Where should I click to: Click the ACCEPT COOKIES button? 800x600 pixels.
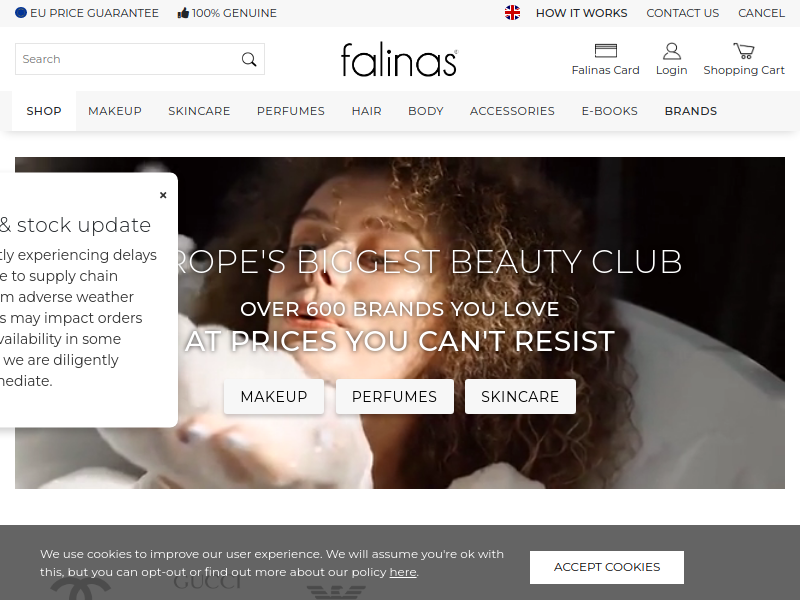[607, 567]
